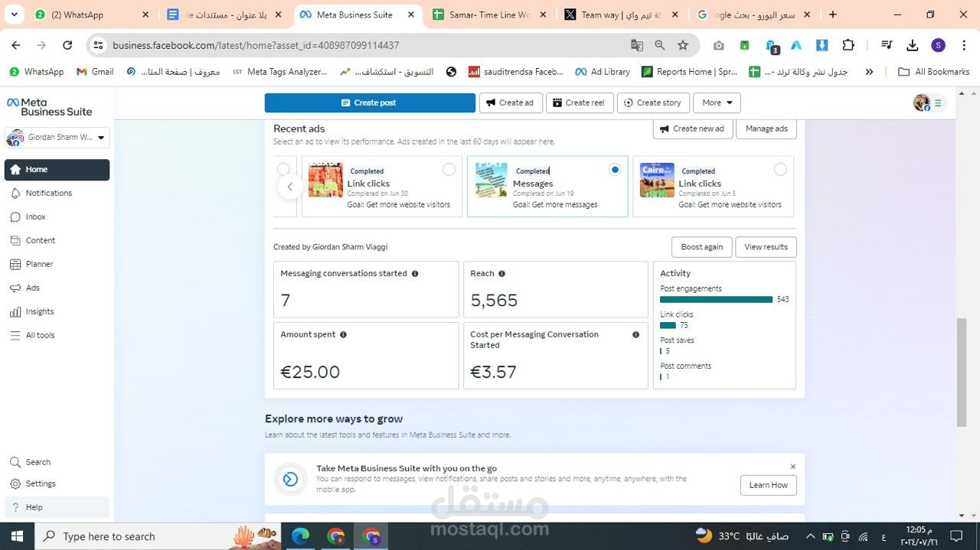Image resolution: width=980 pixels, height=550 pixels.
Task: Click Create ad button
Action: point(511,103)
